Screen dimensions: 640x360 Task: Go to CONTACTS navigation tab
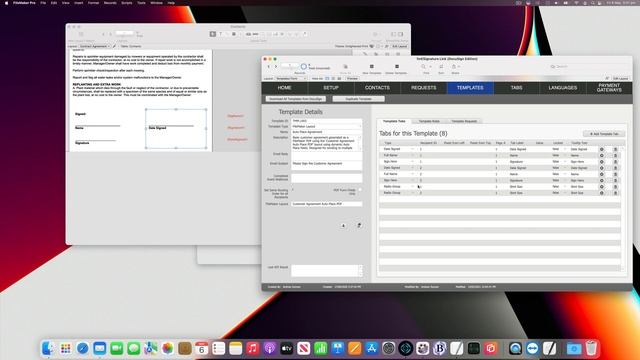coord(377,88)
